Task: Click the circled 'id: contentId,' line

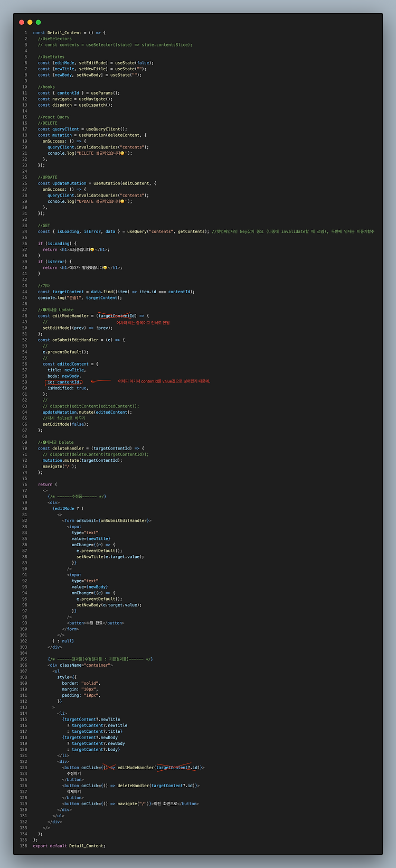Action: tap(64, 382)
